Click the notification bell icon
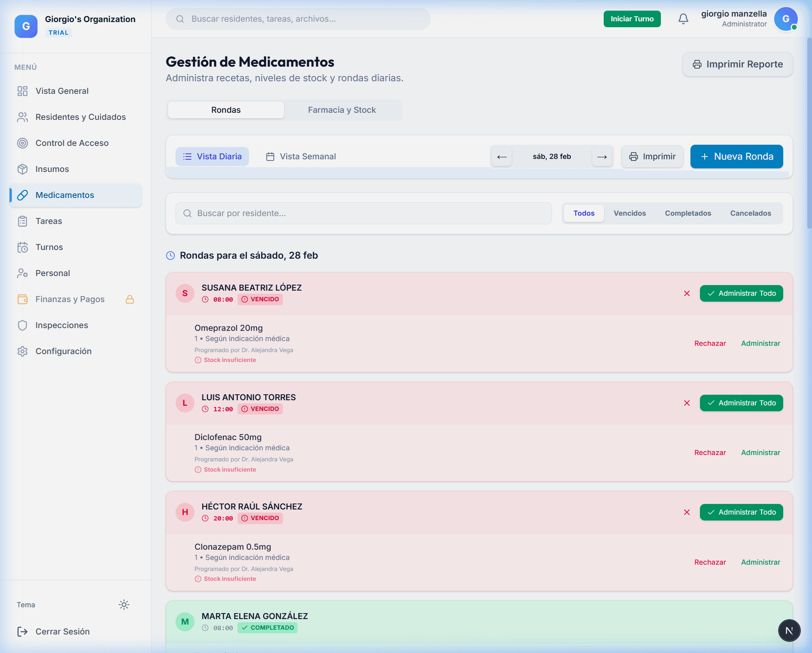The width and height of the screenshot is (812, 653). (683, 19)
